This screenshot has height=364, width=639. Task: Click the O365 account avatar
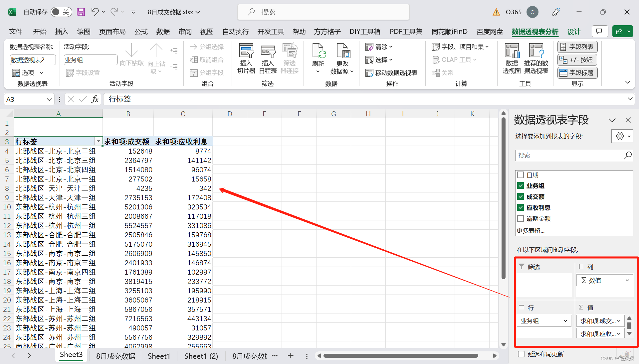click(532, 12)
